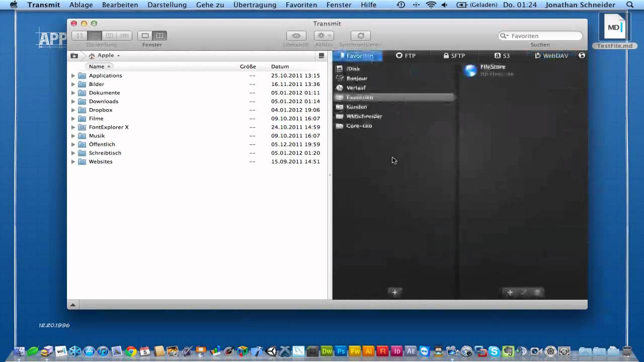Open the Ablage menu
This screenshot has height=362, width=644.
point(81,5)
